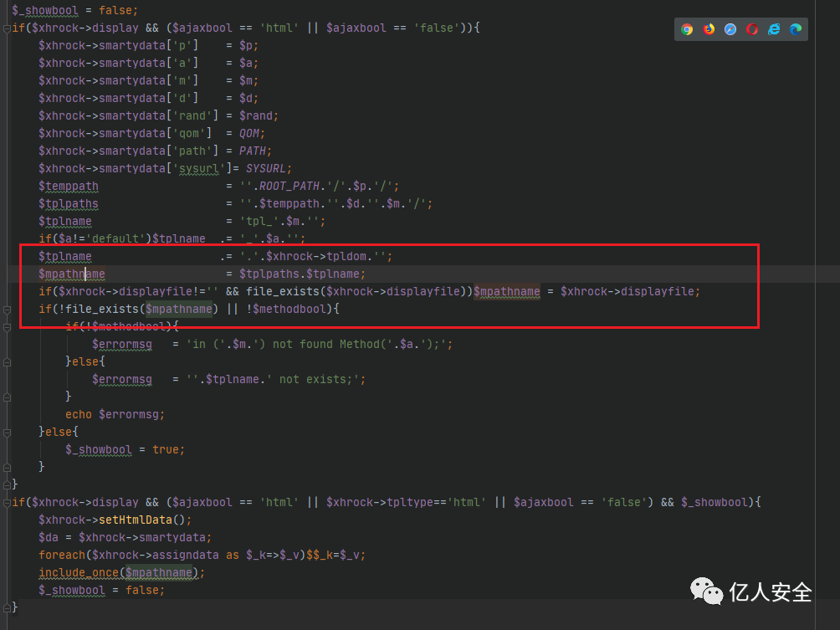Place cursor on '$_showbool = false;' first line

tap(75, 10)
